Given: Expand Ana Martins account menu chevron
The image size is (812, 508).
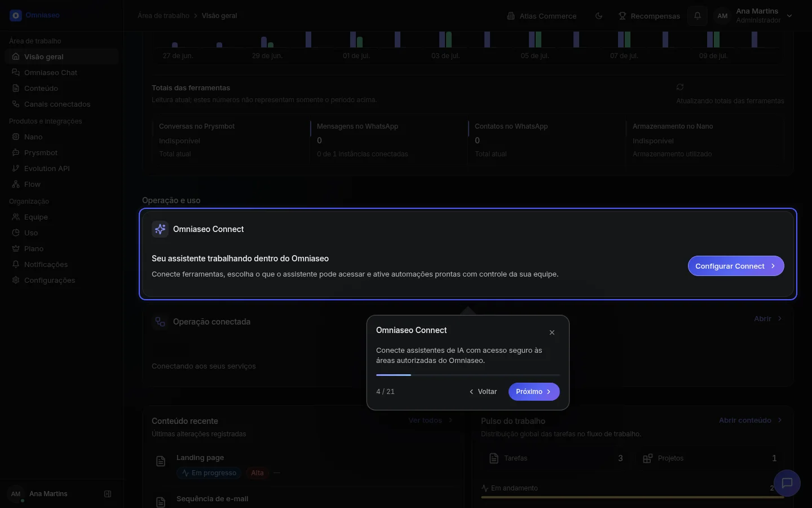Looking at the screenshot, I should click(x=789, y=16).
